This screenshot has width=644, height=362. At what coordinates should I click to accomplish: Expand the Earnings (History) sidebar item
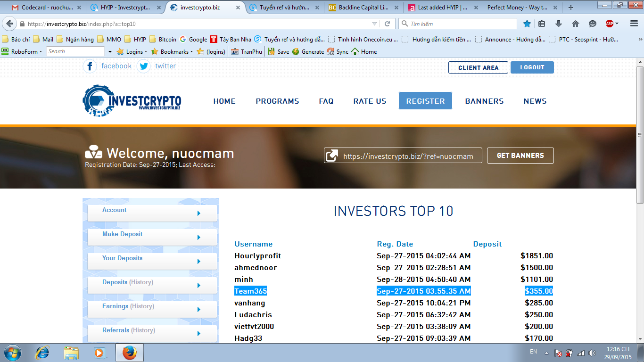point(152,309)
